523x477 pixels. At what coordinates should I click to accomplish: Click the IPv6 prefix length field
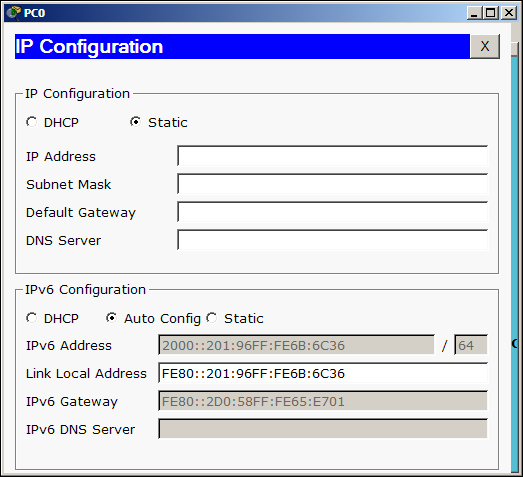[x=471, y=345]
